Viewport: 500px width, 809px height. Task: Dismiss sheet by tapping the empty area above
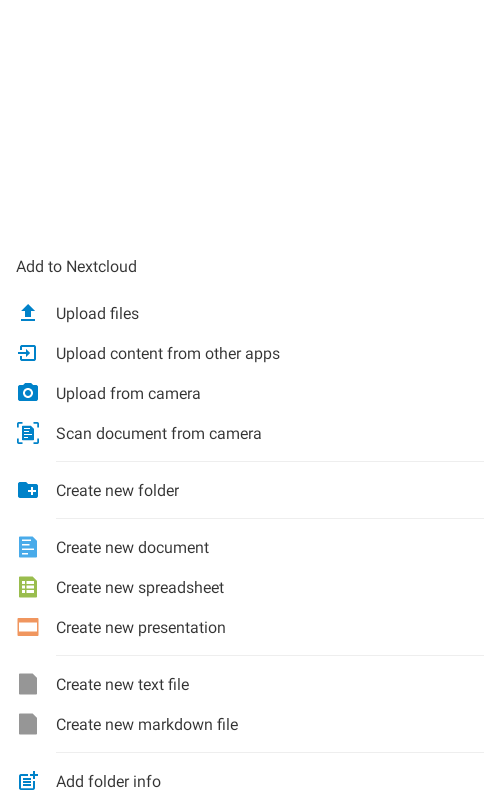250,119
